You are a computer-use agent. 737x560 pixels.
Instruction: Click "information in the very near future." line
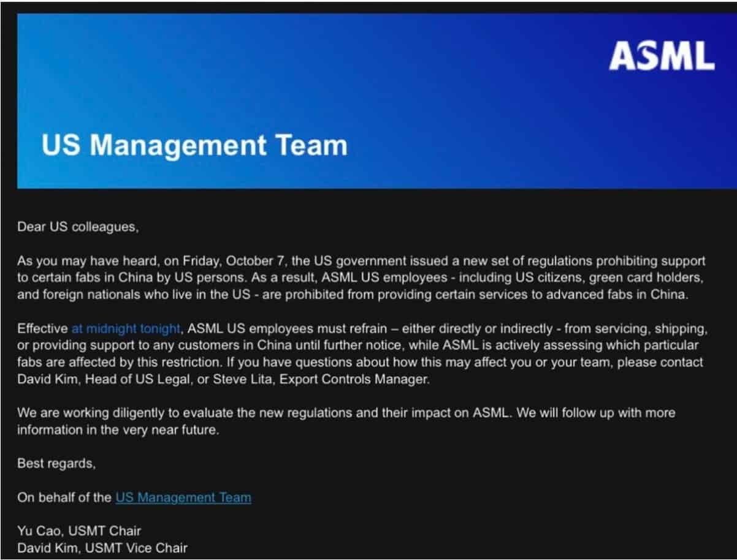pos(117,429)
